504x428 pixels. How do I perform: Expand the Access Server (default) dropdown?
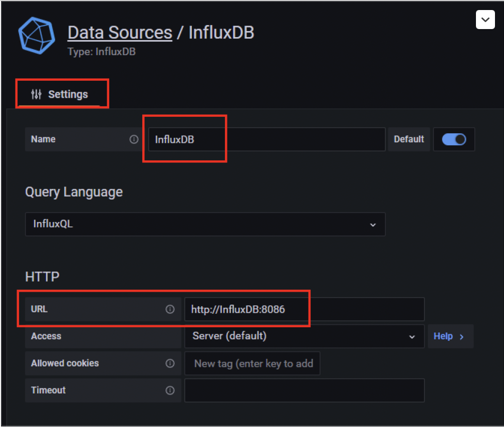click(305, 336)
